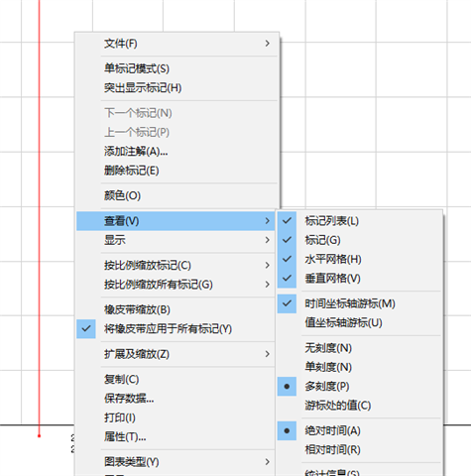Open the 扩展及缩放(Z) submenu
Image resolution: width=471 pixels, height=476 pixels.
pyautogui.click(x=177, y=354)
